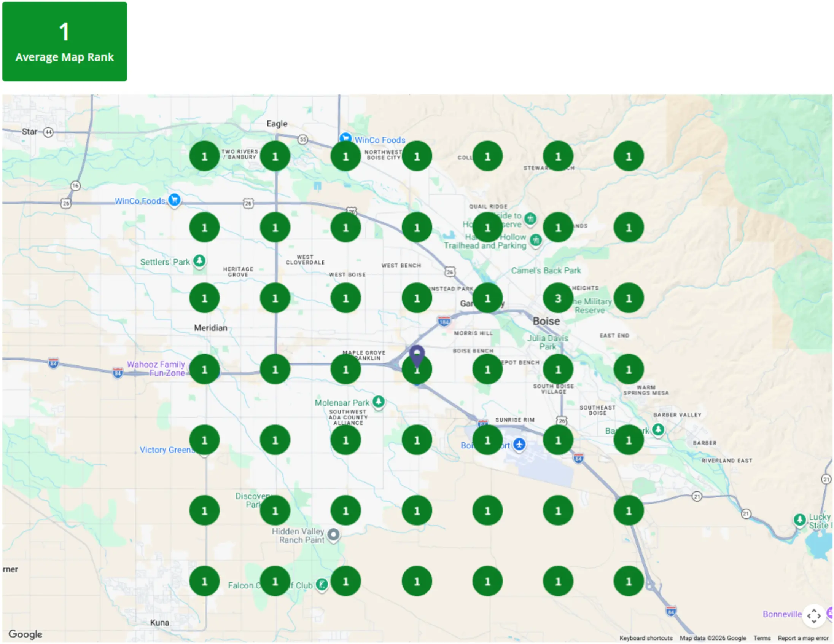Click the Falcon Crest Golf Club icon
Viewport: 834px width, 644px height.
[322, 584]
